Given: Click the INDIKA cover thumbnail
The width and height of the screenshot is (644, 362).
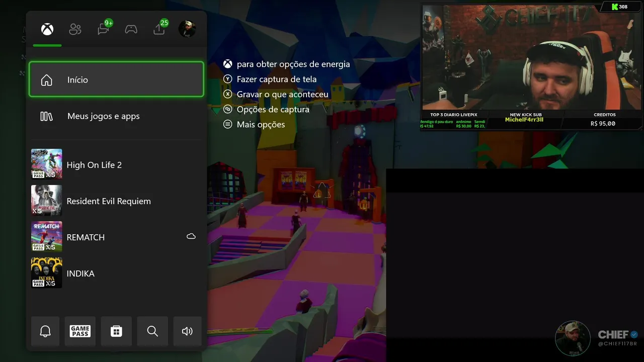Looking at the screenshot, I should (x=47, y=273).
